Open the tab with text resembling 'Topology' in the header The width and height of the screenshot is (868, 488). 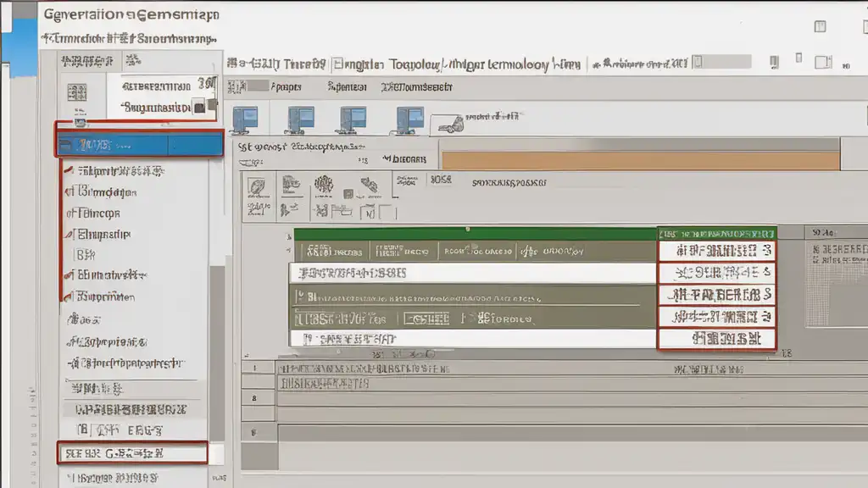point(414,64)
